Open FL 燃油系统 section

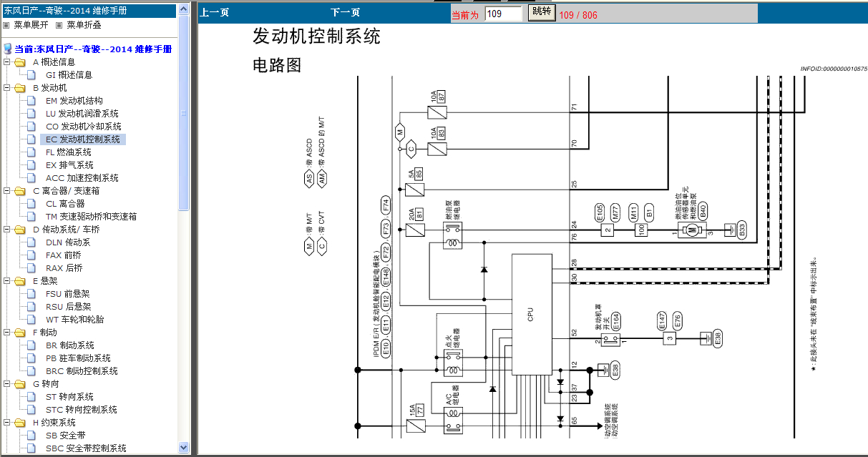coord(68,152)
